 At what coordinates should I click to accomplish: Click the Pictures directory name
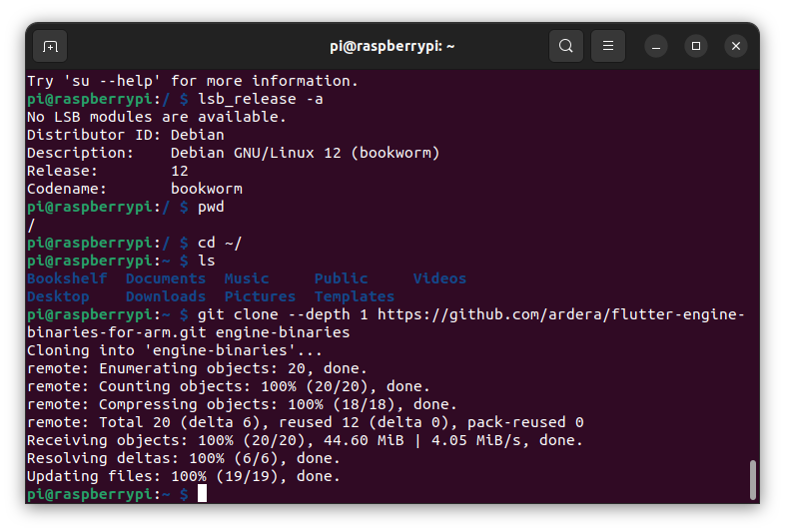(260, 296)
